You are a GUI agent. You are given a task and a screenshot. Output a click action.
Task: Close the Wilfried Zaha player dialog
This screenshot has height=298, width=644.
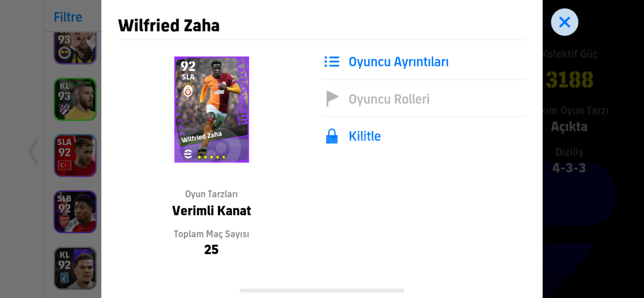[x=564, y=22]
